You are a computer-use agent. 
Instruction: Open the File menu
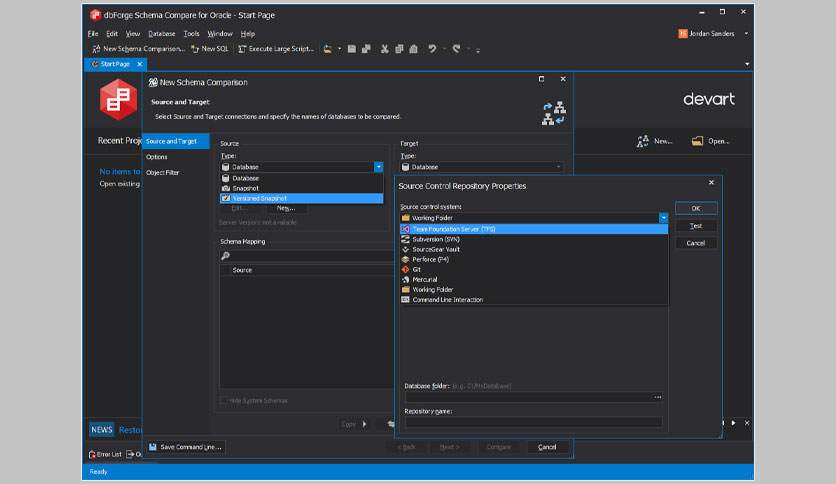point(93,34)
